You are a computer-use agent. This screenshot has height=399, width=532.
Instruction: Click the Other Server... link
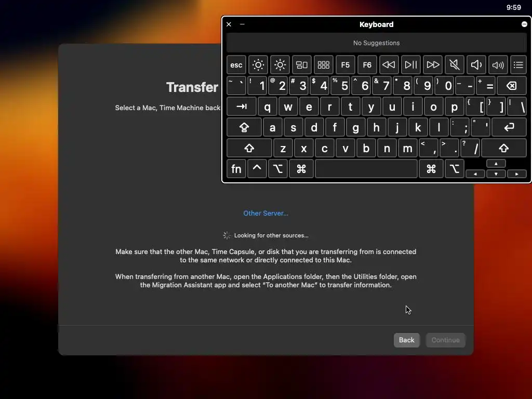coord(265,213)
